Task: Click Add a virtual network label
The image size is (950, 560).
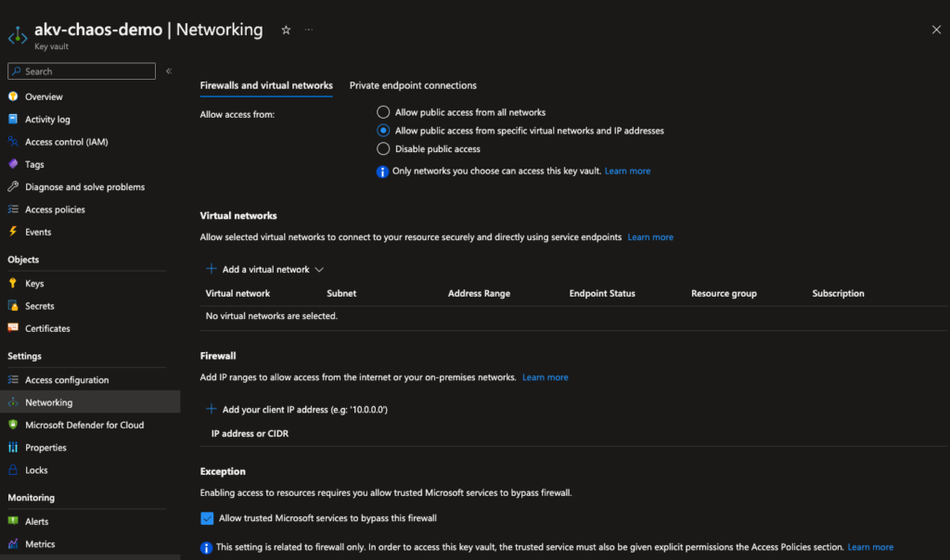Action: (x=265, y=270)
